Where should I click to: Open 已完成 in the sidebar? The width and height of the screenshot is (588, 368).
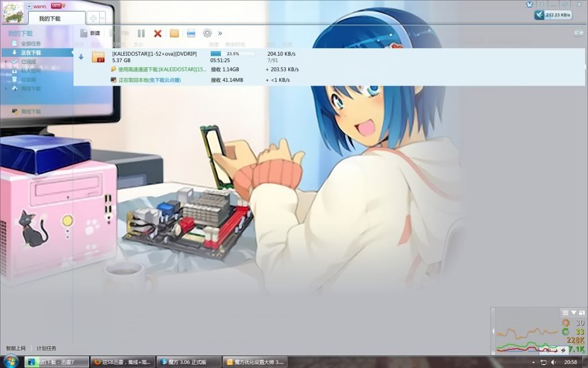(29, 62)
